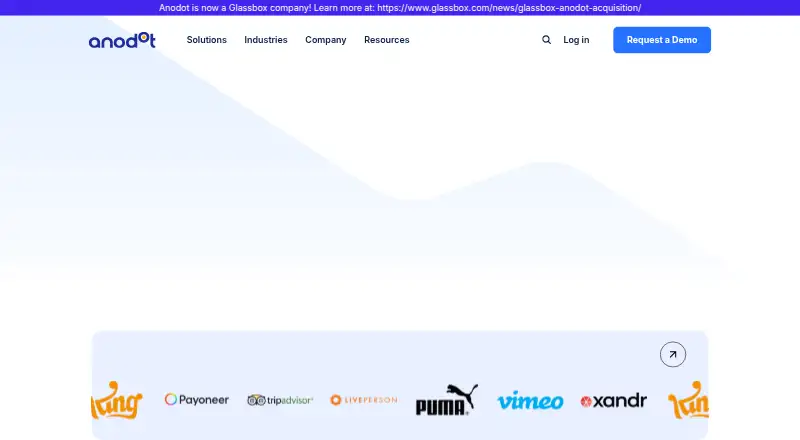Click the LivePerson logo
This screenshot has width=800, height=440.
(x=364, y=400)
